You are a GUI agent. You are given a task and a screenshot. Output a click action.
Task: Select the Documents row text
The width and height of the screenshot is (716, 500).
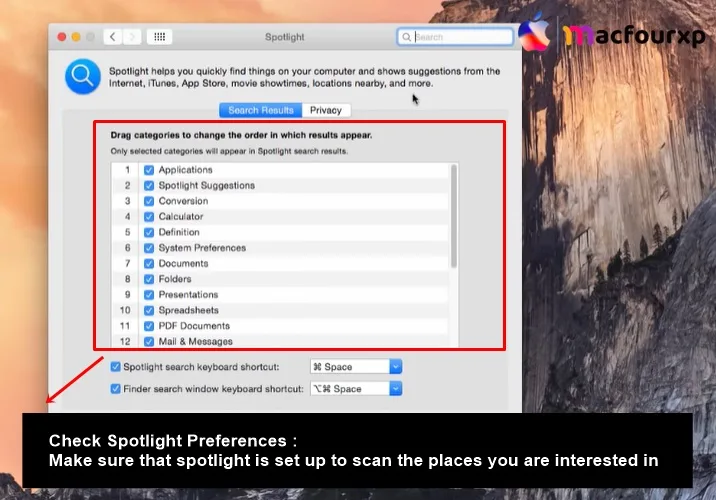[x=183, y=263]
